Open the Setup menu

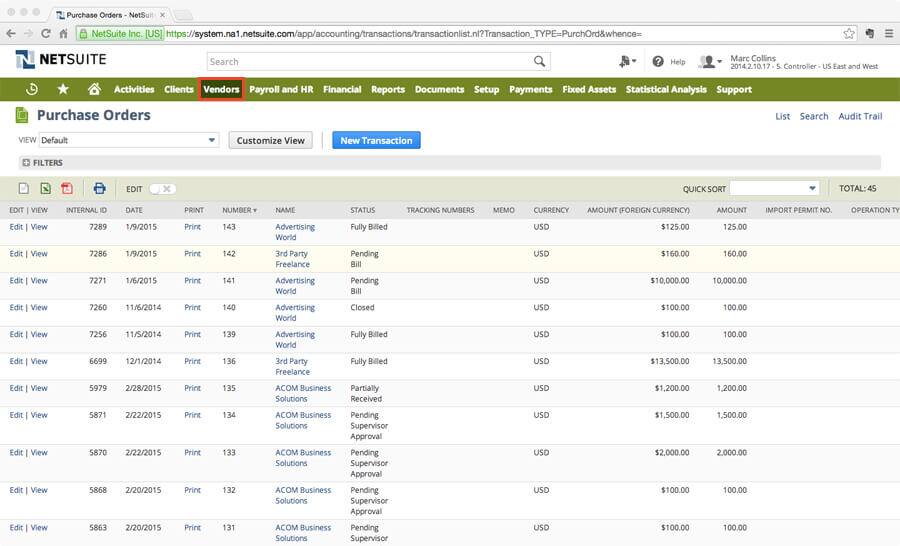486,90
